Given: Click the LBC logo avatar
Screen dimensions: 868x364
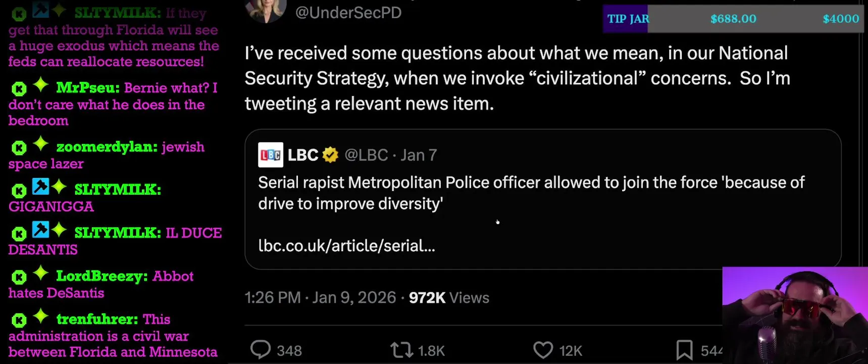Looking at the screenshot, I should coord(271,155).
